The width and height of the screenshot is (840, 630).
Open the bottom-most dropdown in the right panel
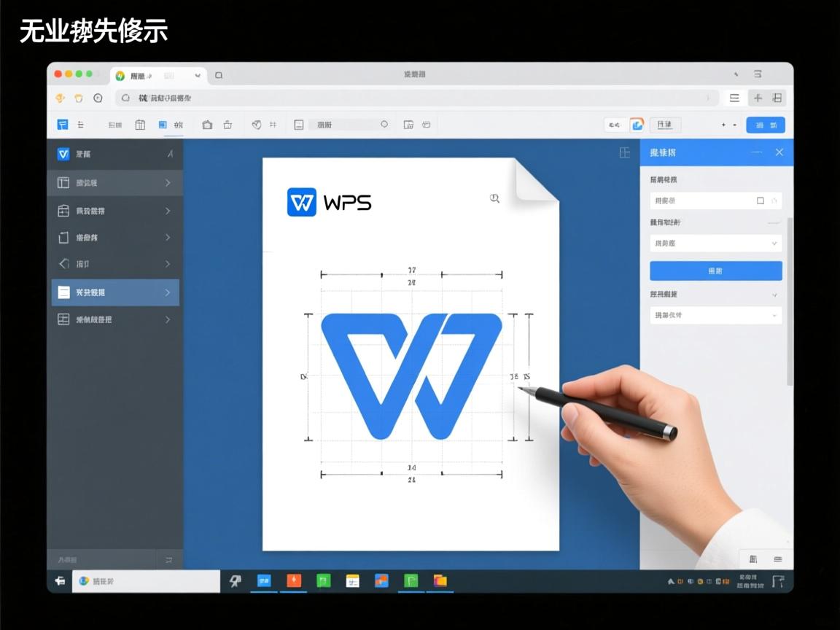pos(715,315)
